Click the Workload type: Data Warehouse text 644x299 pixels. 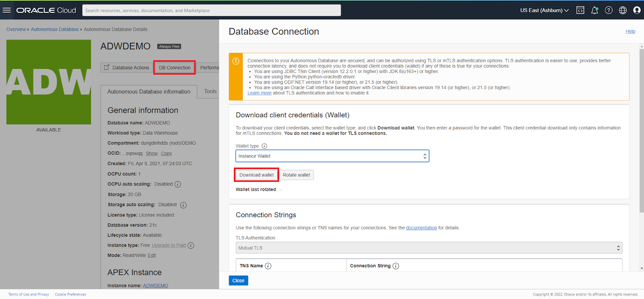click(x=142, y=133)
